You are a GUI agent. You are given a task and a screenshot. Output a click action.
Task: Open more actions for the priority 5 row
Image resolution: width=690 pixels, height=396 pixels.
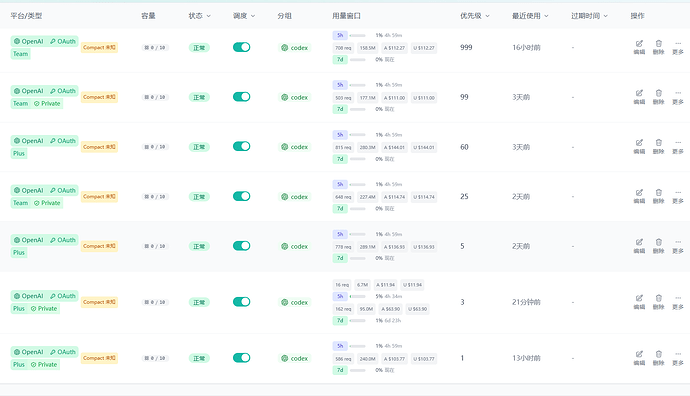pos(678,246)
